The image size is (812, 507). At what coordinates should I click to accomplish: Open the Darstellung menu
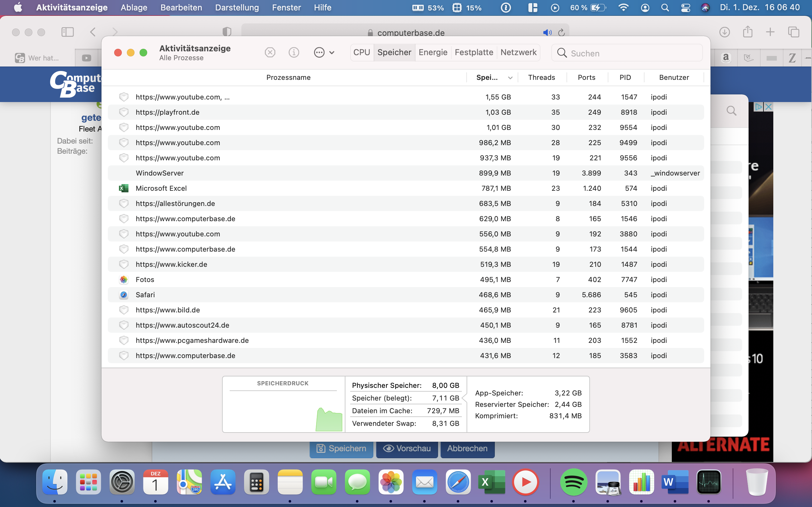(237, 8)
